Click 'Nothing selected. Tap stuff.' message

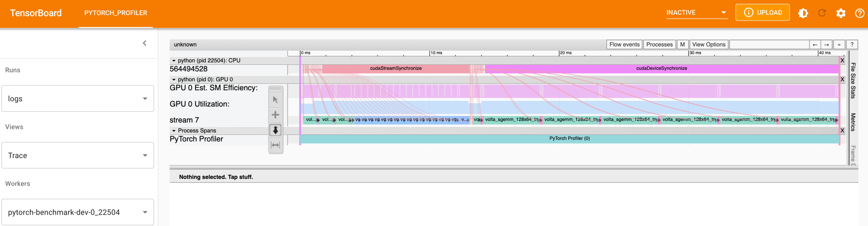tap(216, 177)
